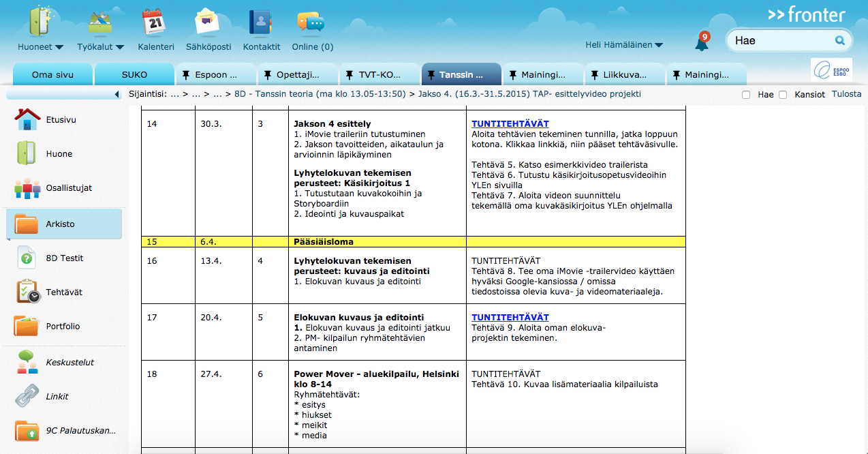868x454 pixels.
Task: Click the Tulosta print link
Action: (846, 94)
